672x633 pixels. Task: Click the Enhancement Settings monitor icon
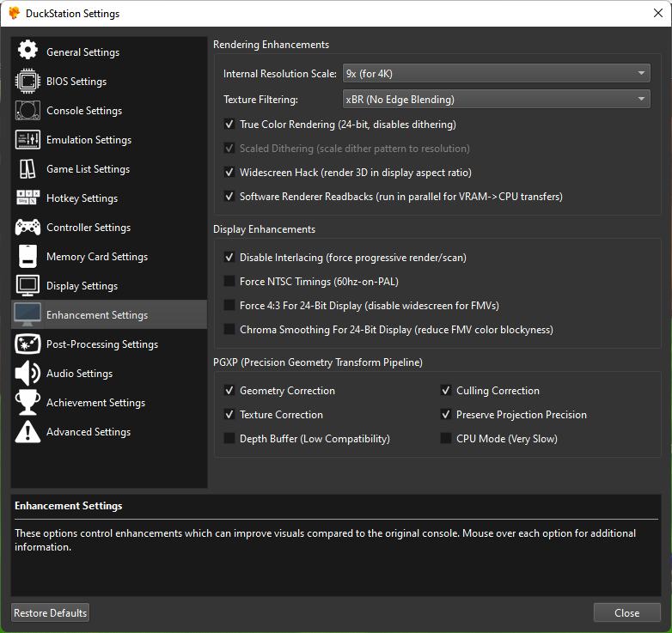[x=27, y=314]
